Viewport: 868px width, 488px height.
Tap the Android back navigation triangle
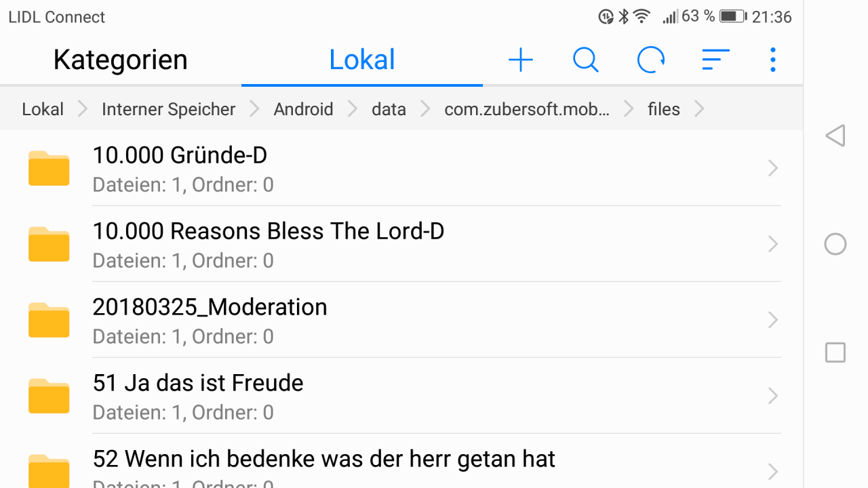[835, 136]
